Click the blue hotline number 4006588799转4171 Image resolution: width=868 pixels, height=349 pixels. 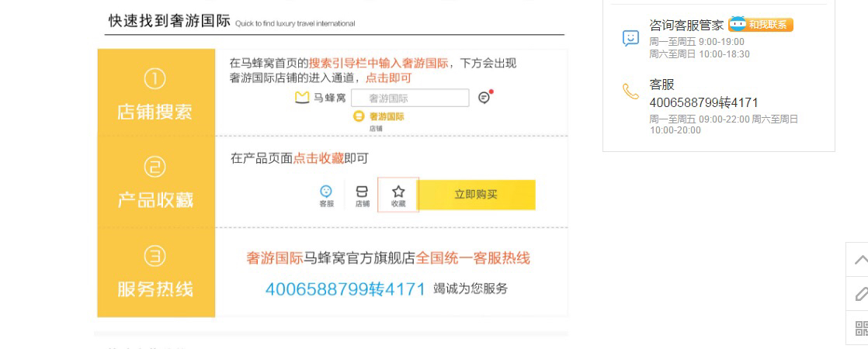(x=345, y=289)
